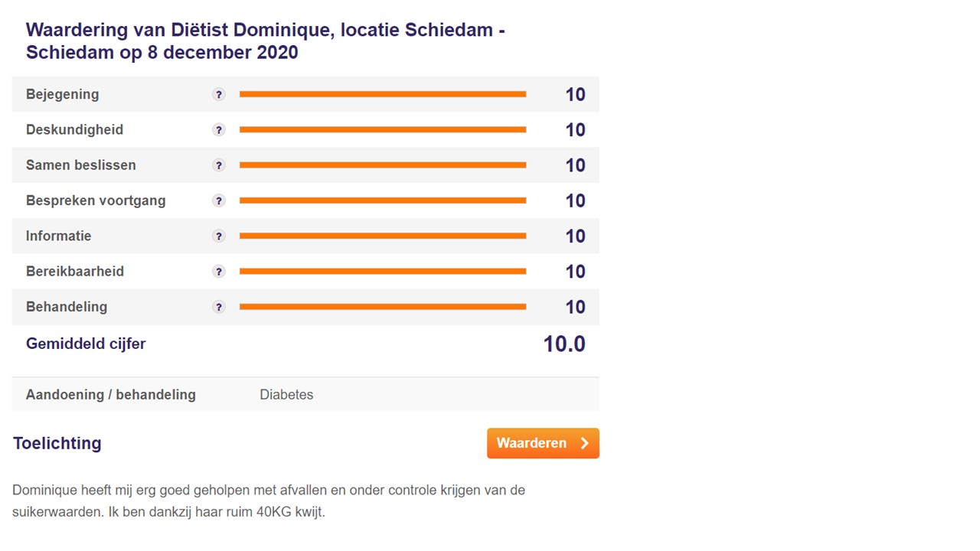Click the Gemiddeld cijfer label
The height and width of the screenshot is (551, 980).
pos(86,344)
